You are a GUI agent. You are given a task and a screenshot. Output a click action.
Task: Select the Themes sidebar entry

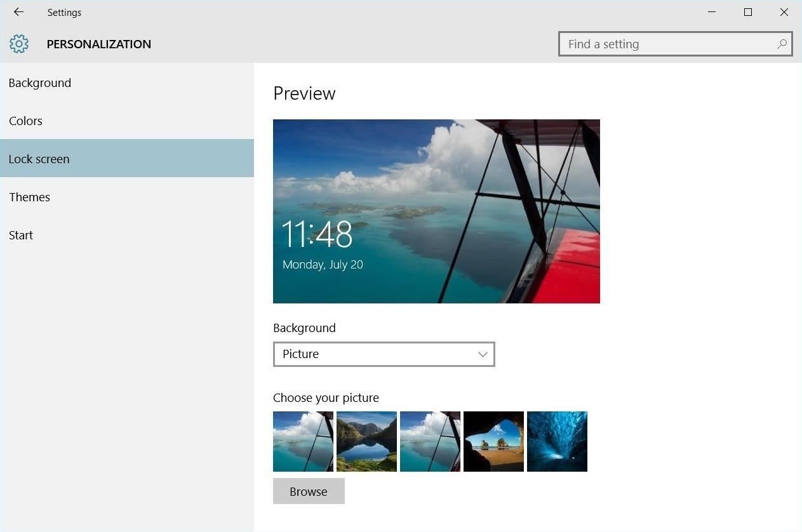[29, 197]
